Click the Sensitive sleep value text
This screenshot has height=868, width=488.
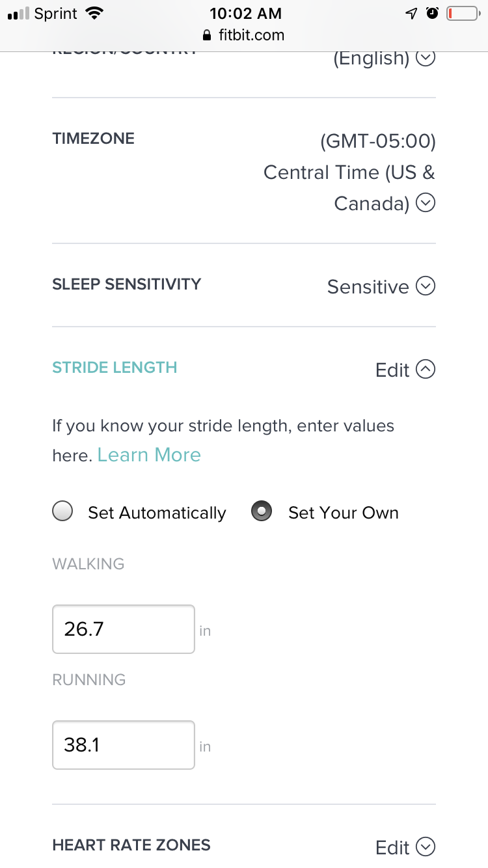click(x=368, y=287)
